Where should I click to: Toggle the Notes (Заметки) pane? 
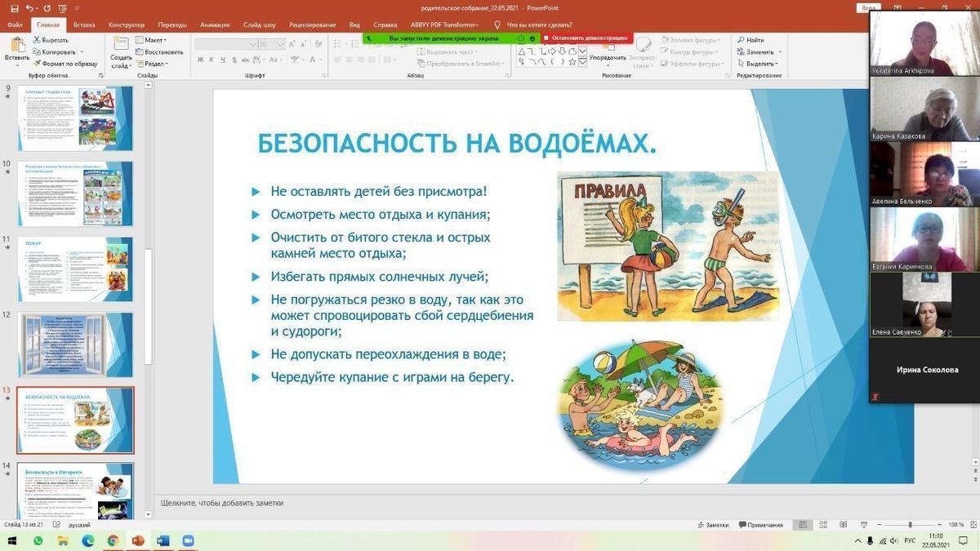pyautogui.click(x=711, y=525)
